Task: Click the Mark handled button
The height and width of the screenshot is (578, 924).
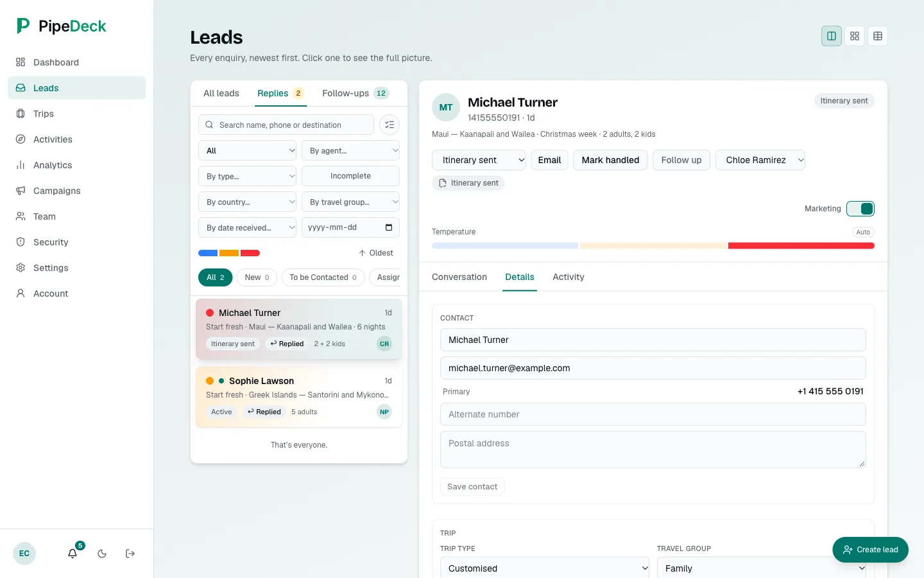Action: tap(610, 160)
